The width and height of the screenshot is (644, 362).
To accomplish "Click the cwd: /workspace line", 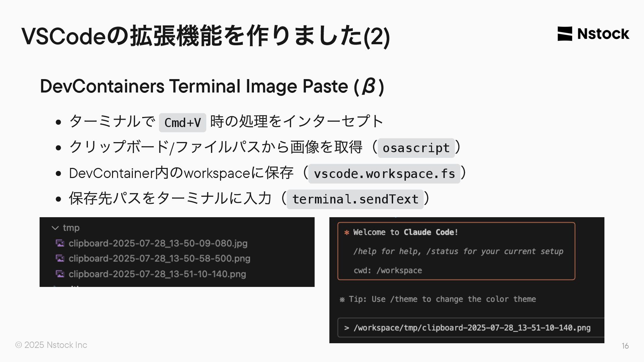I will click(x=388, y=270).
